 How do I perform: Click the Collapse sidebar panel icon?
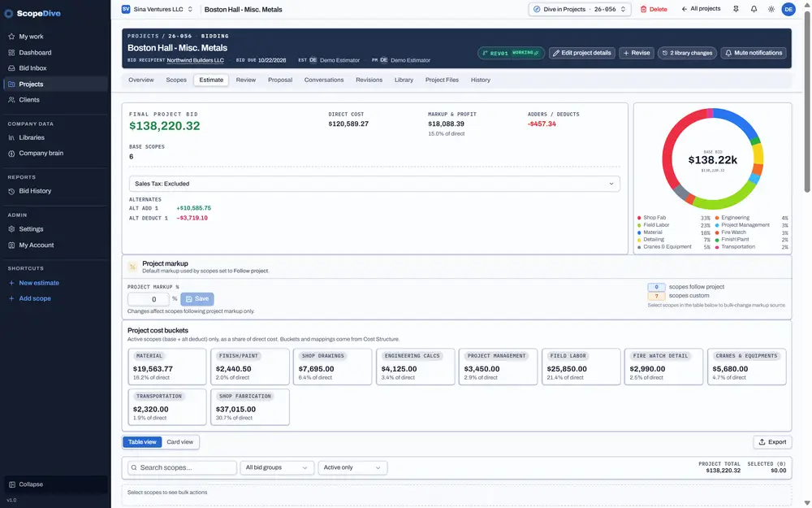(12, 484)
